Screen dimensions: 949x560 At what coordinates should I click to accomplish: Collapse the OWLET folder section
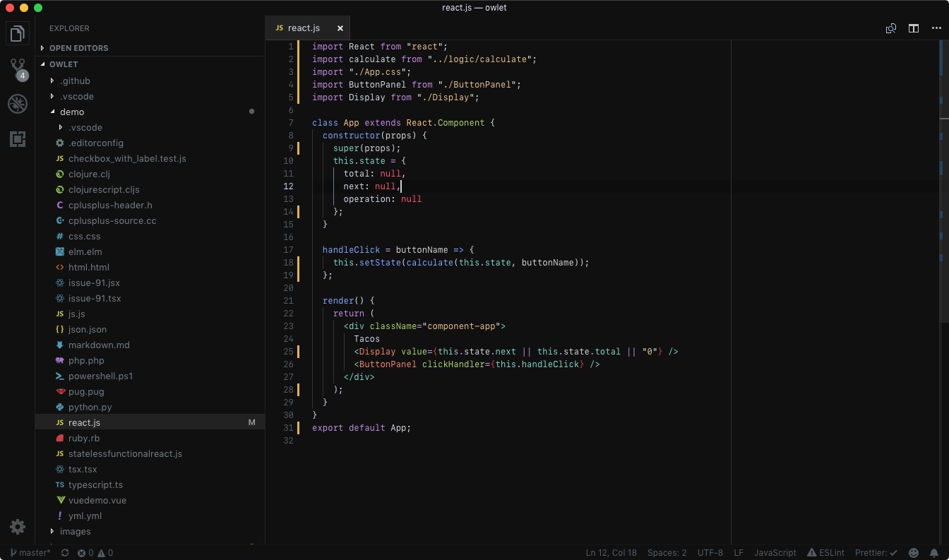[x=150, y=64]
